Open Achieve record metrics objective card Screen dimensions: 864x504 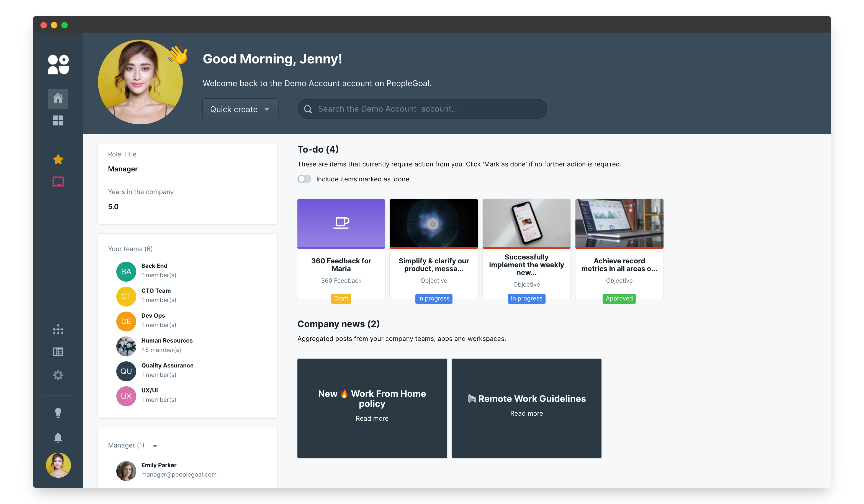[619, 249]
